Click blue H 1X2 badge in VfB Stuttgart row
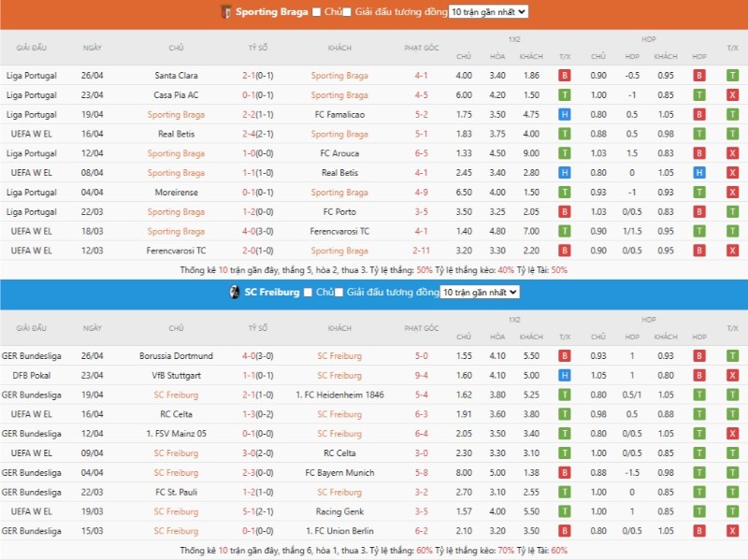Viewport: 748px width, 560px height. point(565,376)
